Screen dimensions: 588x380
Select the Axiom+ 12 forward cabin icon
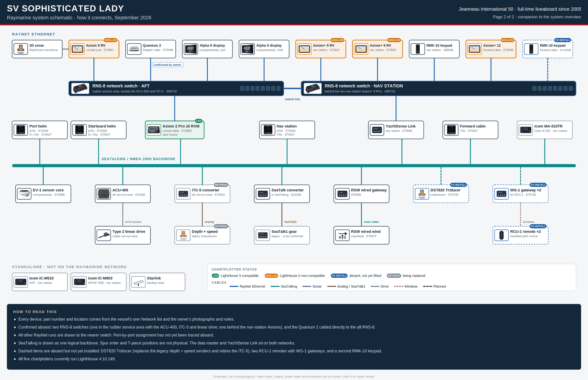click(x=474, y=49)
